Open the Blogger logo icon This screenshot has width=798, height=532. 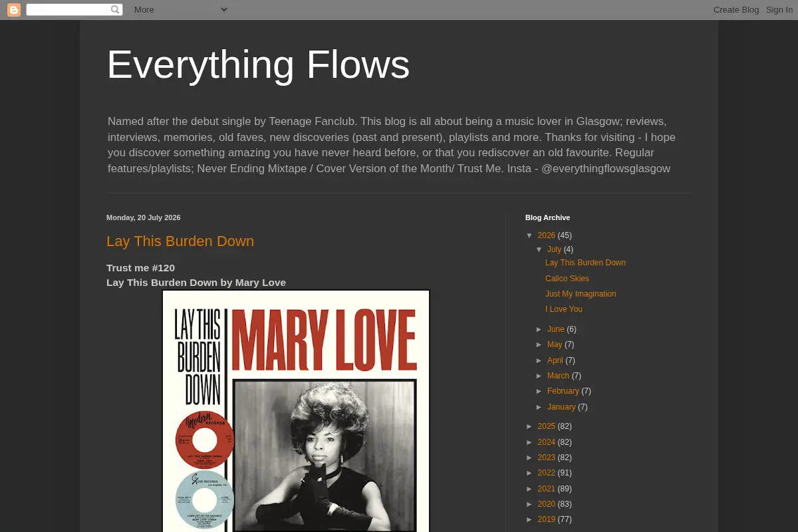pyautogui.click(x=14, y=10)
